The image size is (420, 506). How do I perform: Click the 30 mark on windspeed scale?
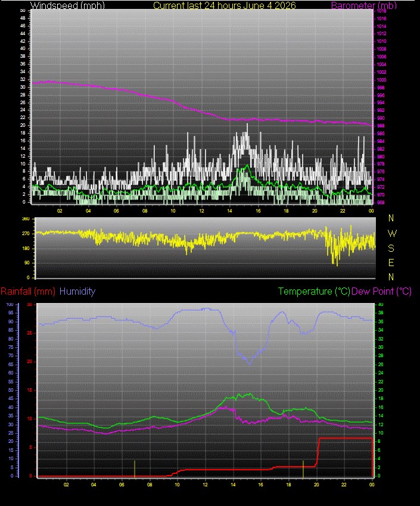[23, 87]
